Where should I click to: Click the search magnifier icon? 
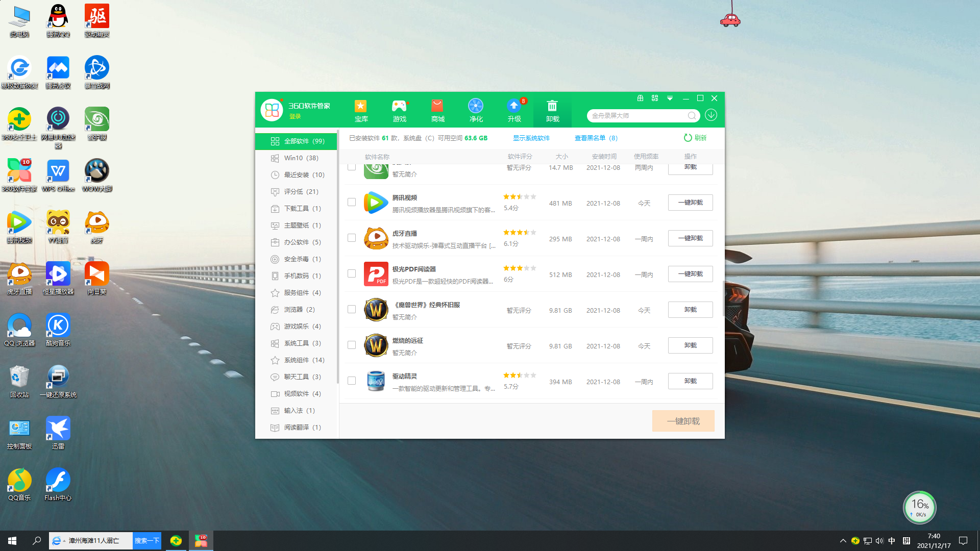click(692, 116)
